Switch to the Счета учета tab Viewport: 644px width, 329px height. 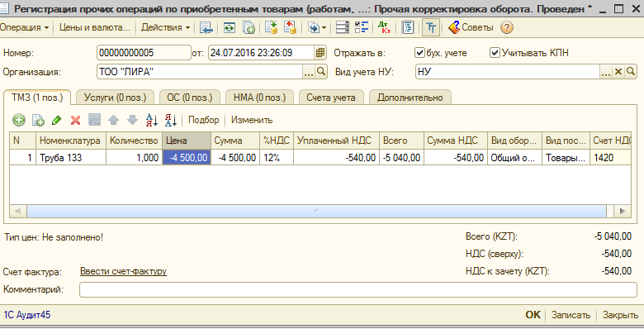pos(331,98)
